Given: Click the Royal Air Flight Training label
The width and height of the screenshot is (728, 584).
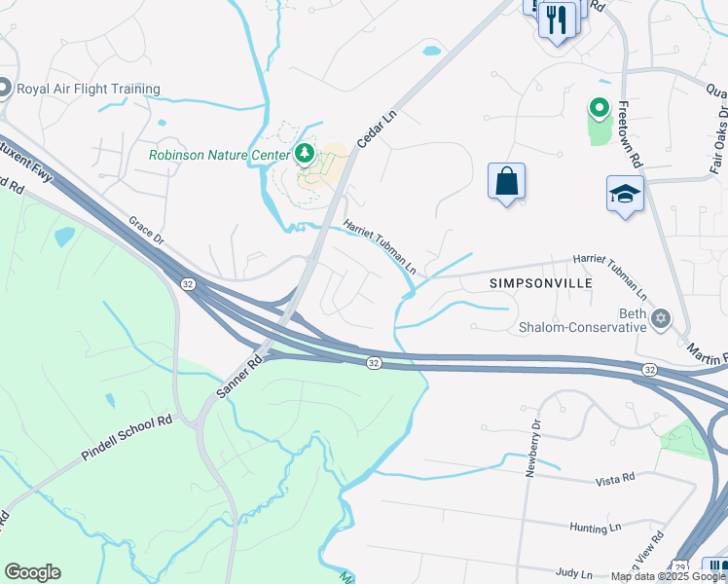Looking at the screenshot, I should pos(89,89).
